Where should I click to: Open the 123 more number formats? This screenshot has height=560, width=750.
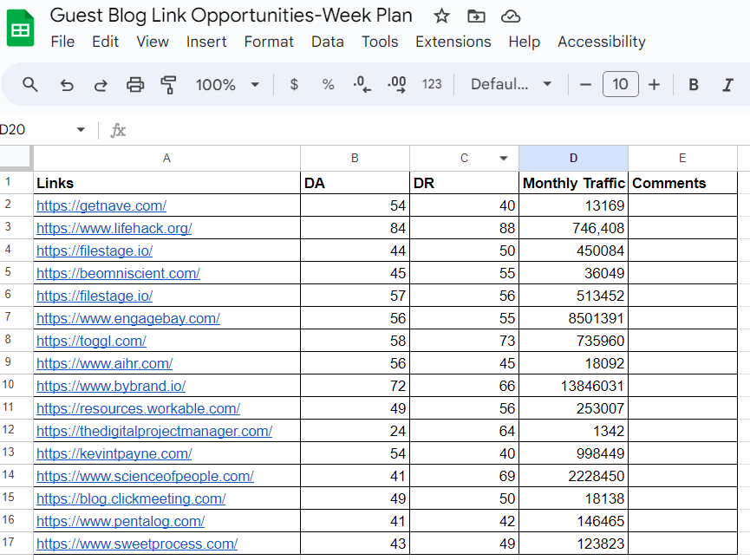[x=432, y=84]
